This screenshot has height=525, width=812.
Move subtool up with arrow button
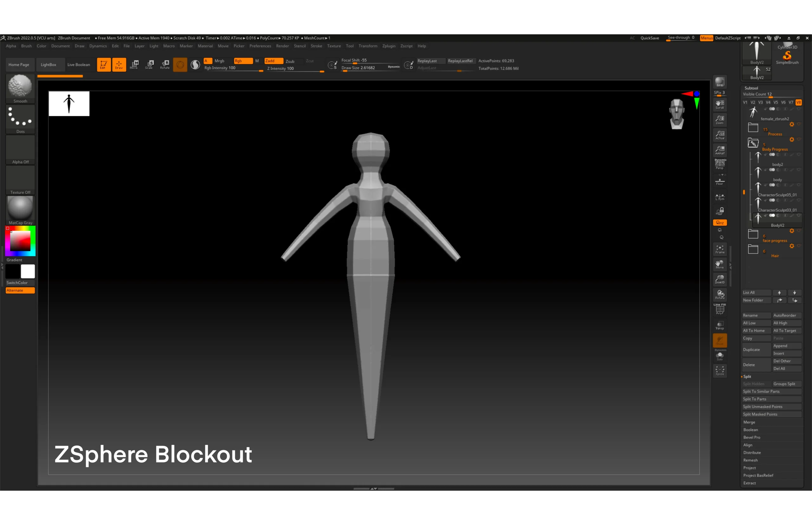[779, 293]
